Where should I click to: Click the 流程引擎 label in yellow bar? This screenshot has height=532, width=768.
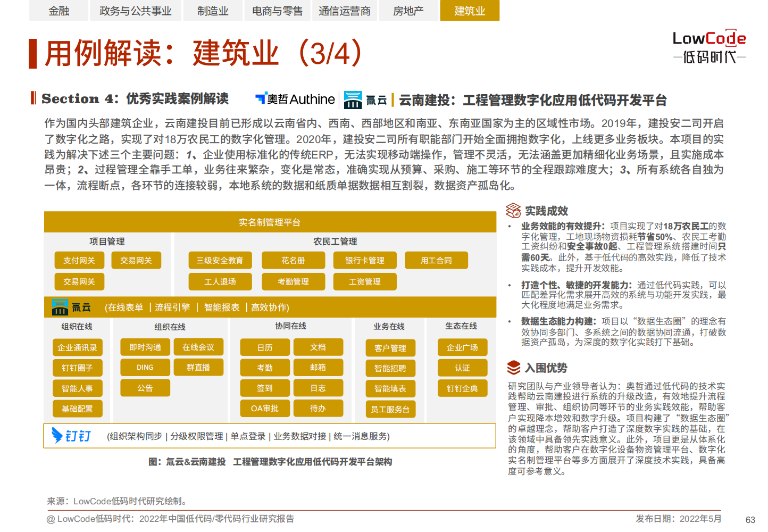coord(172,307)
